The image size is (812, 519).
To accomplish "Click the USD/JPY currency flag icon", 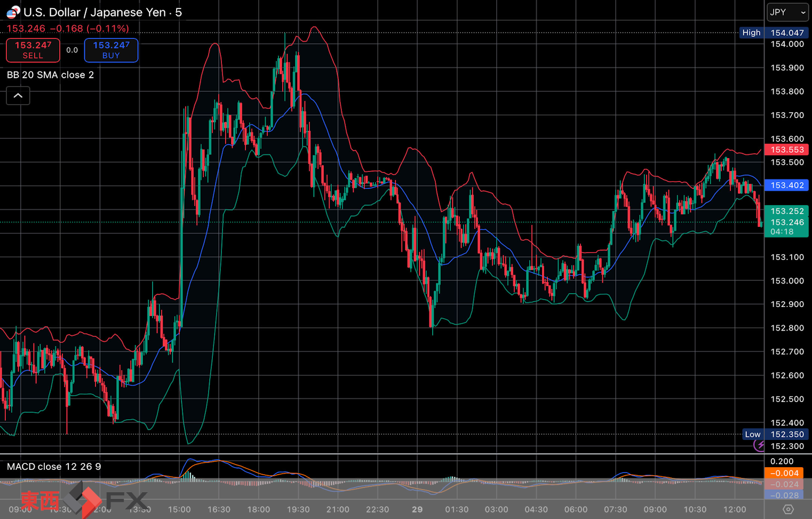I will click(x=13, y=12).
